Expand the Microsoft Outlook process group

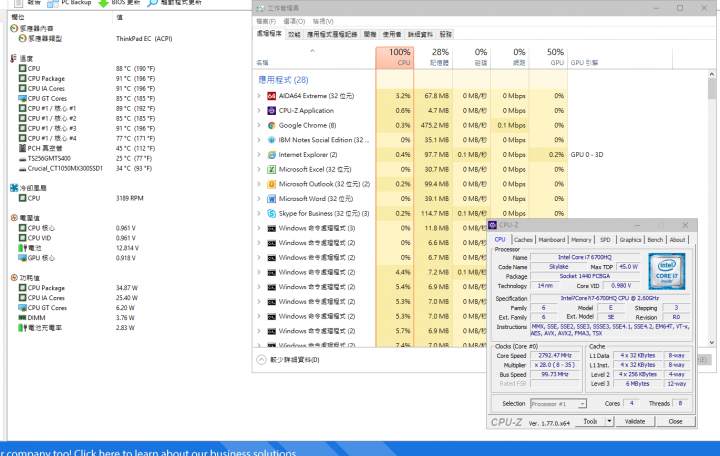click(259, 184)
